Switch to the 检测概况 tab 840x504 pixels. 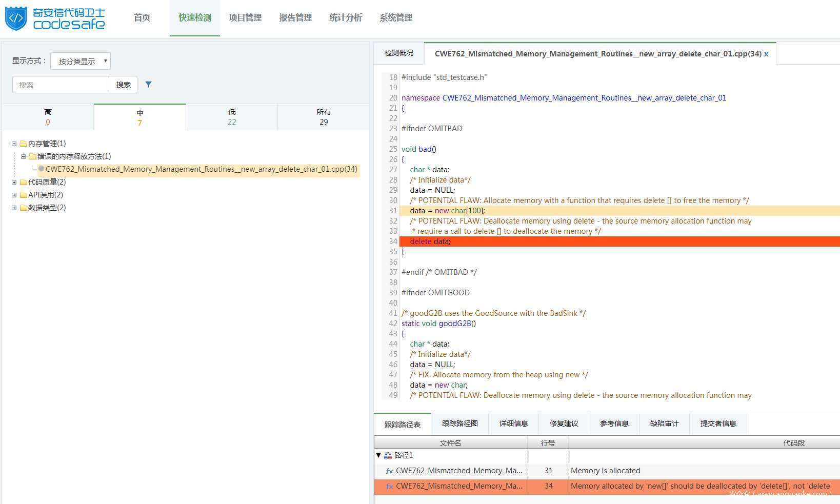tap(399, 53)
